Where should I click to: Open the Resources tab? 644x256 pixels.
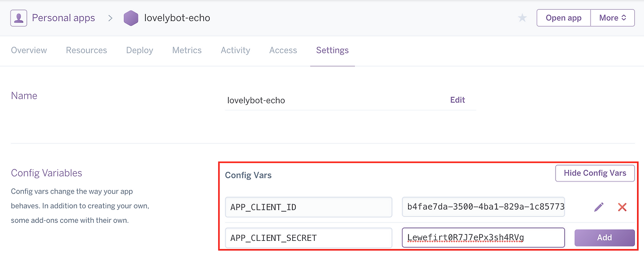coord(87,50)
